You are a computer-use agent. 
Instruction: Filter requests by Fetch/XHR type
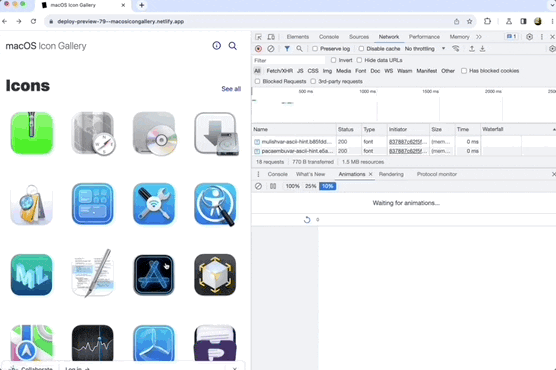pos(279,71)
